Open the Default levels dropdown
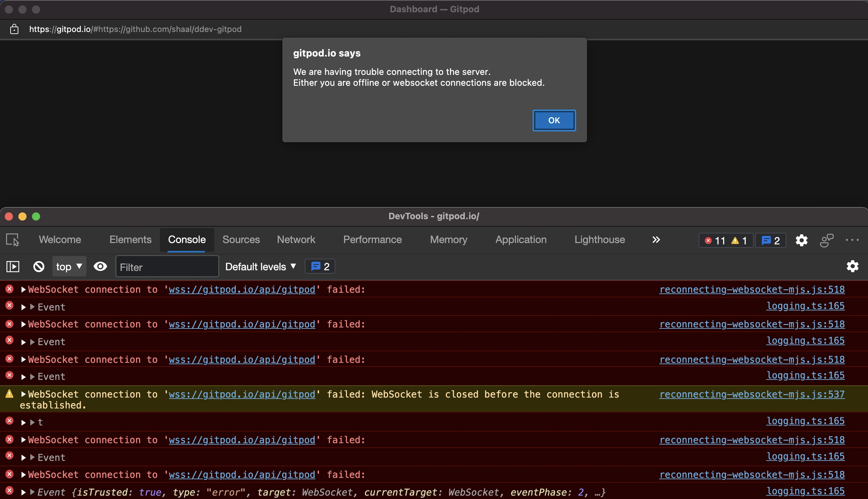This screenshot has height=499, width=868. pyautogui.click(x=260, y=266)
